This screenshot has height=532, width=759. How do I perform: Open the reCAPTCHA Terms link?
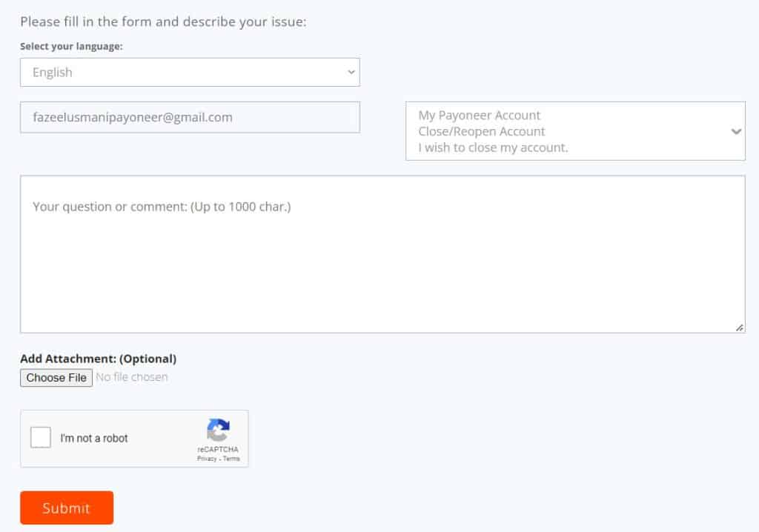click(231, 459)
